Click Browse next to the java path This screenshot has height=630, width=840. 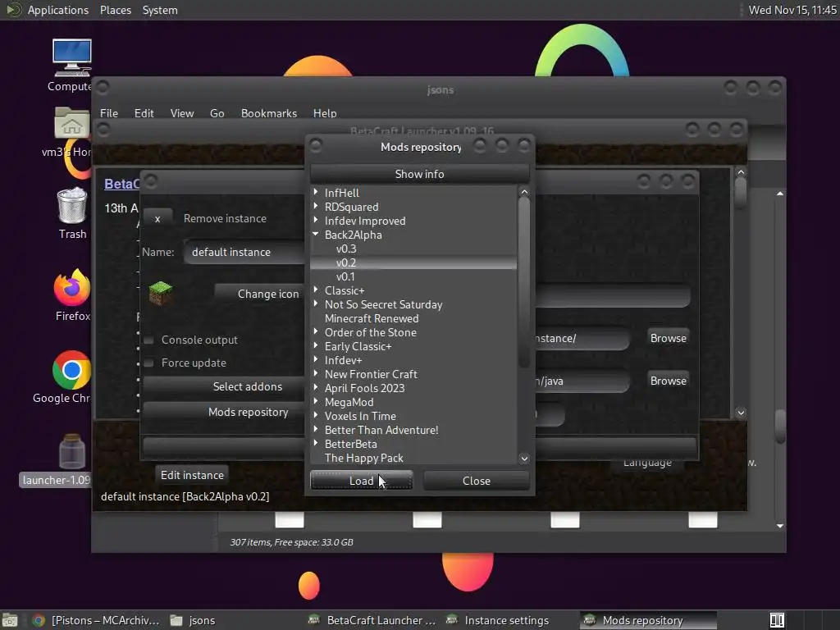668,381
